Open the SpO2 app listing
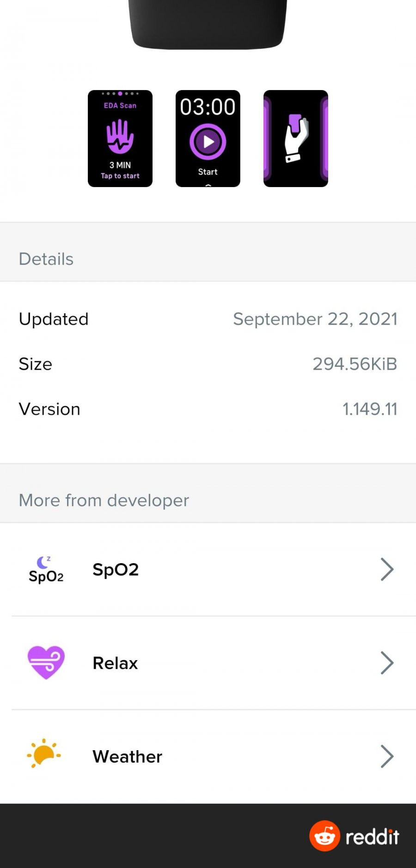The height and width of the screenshot is (868, 416). pos(208,570)
